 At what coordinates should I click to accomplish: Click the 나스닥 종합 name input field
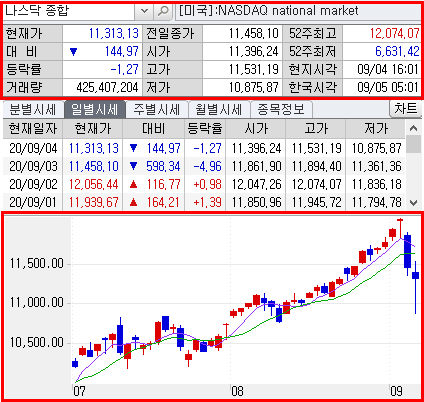[69, 11]
